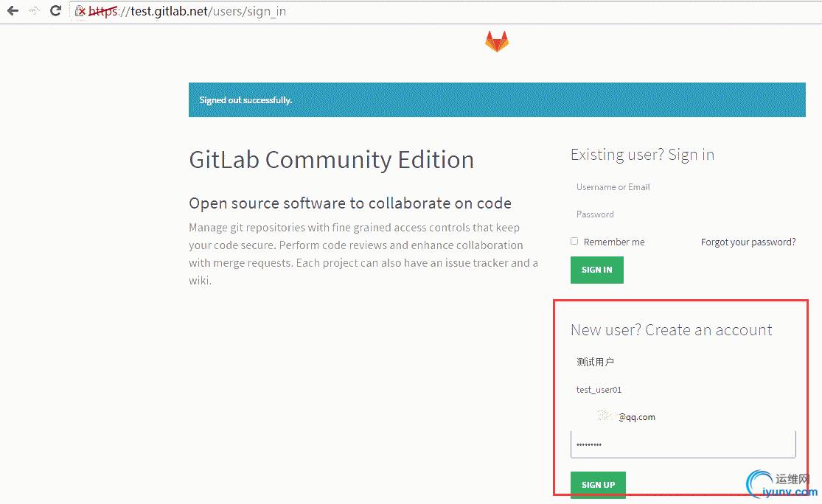The width and height of the screenshot is (822, 504).
Task: Reload the page with the refresh icon
Action: [x=55, y=10]
